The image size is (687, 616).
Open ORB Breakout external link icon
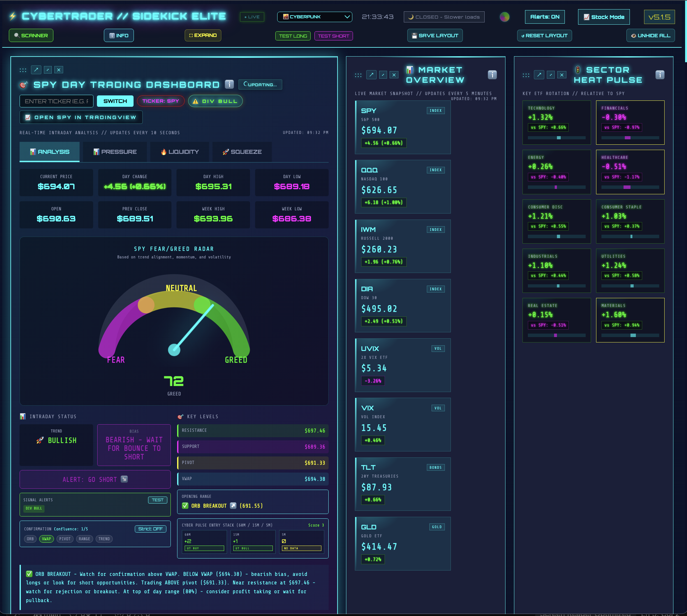pos(233,506)
